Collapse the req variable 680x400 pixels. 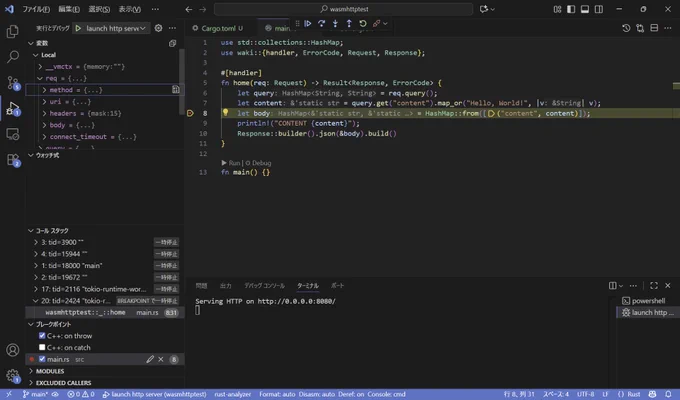pyautogui.click(x=40, y=78)
